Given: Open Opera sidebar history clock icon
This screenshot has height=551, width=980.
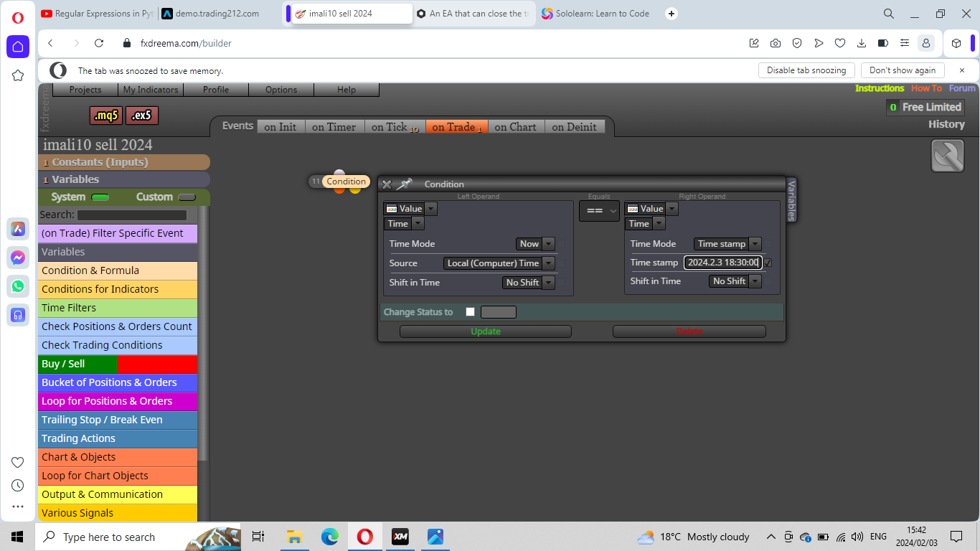Looking at the screenshot, I should click(x=18, y=485).
